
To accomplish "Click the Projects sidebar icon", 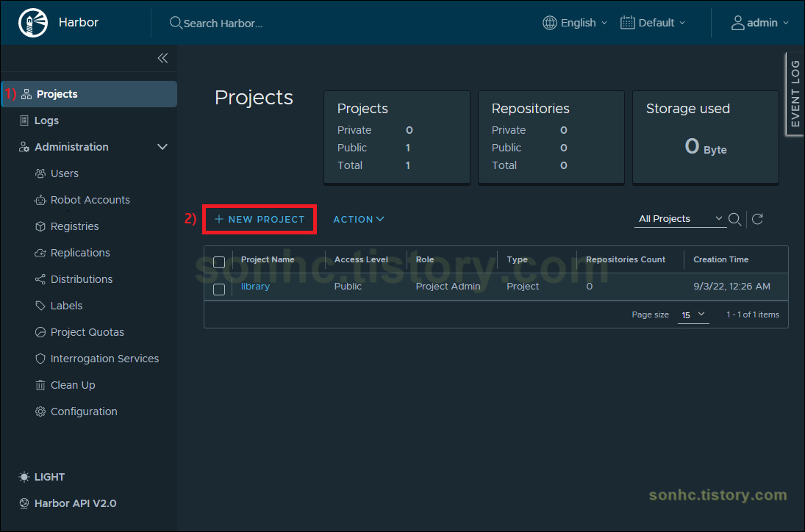I will (26, 94).
